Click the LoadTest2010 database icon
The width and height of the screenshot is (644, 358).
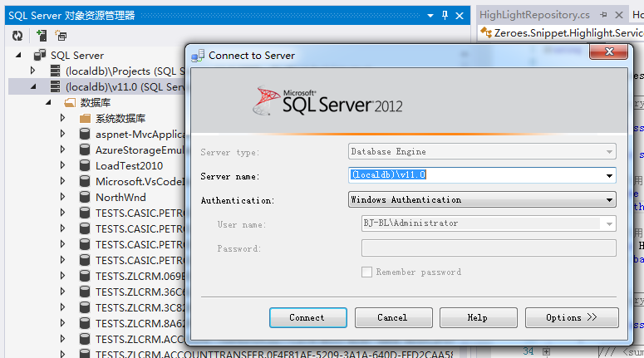(x=85, y=165)
